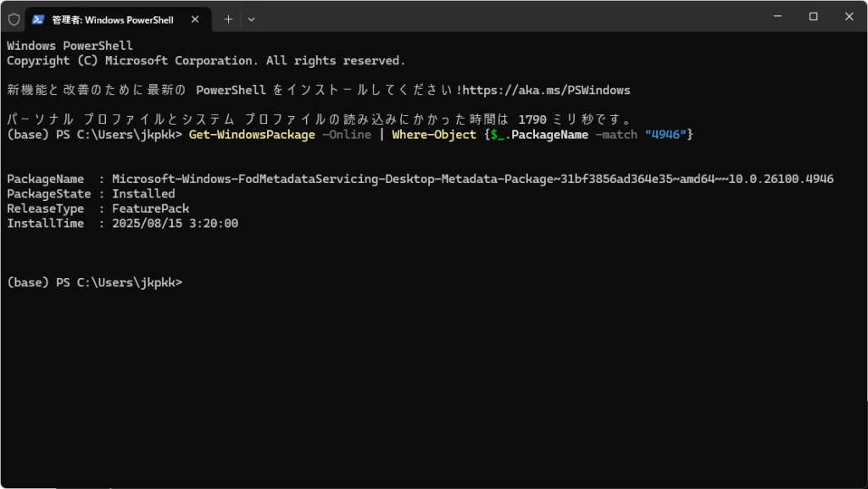
Task: Maximize the terminal window
Action: [813, 17]
